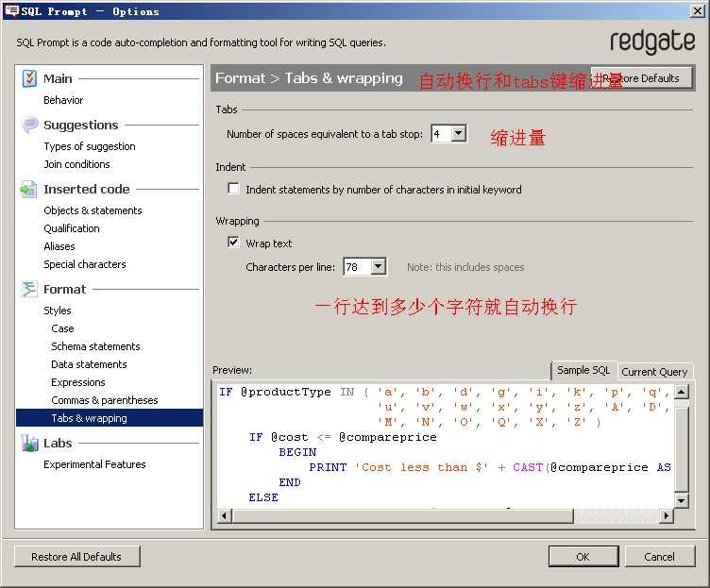The height and width of the screenshot is (588, 710).
Task: Click the Inserted code section icon
Action: click(28, 189)
